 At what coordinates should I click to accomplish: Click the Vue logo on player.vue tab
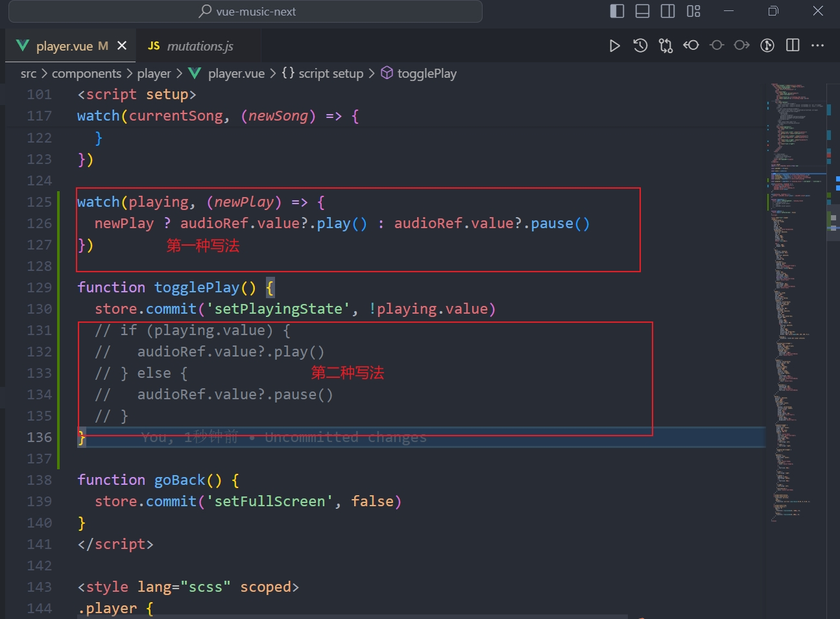pyautogui.click(x=23, y=45)
